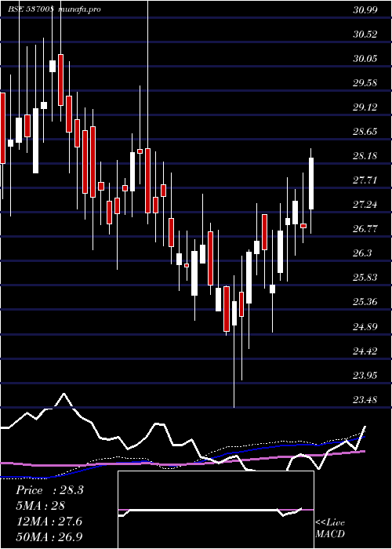Click the 23.48 price axis label
This screenshot has width=392, height=549.
pos(365,400)
